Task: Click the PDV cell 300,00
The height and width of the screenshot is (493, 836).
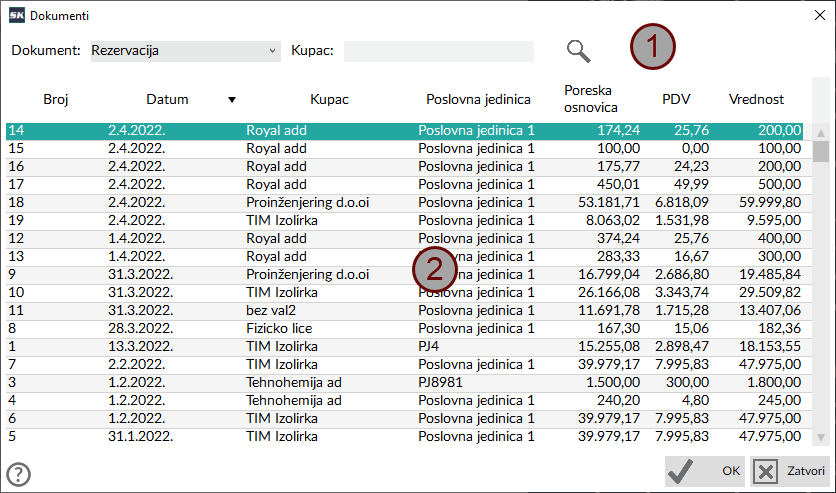Action: (687, 383)
